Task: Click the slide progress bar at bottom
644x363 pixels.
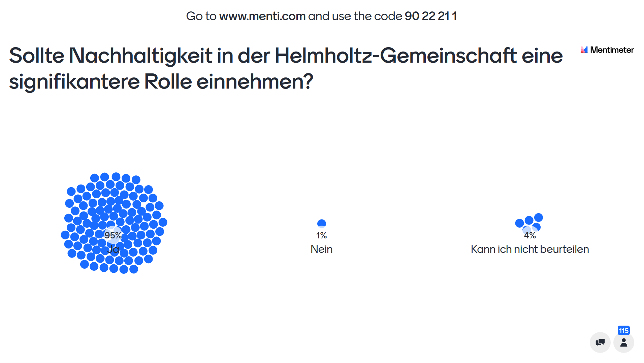Action: pyautogui.click(x=80, y=362)
